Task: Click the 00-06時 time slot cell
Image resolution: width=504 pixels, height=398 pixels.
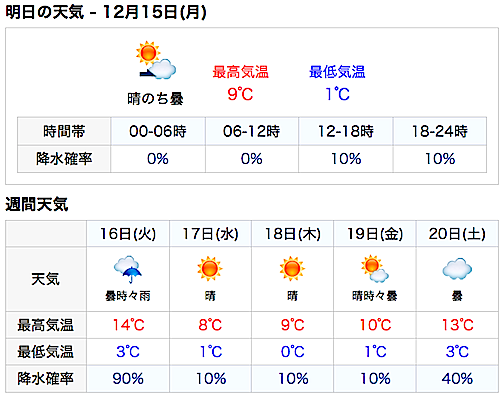Action: tap(158, 131)
